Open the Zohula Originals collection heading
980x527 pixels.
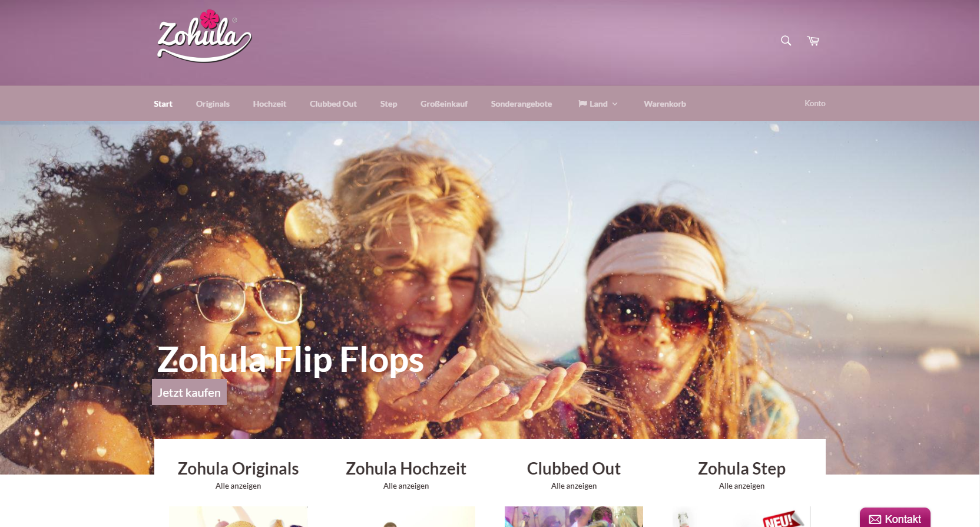click(x=238, y=469)
